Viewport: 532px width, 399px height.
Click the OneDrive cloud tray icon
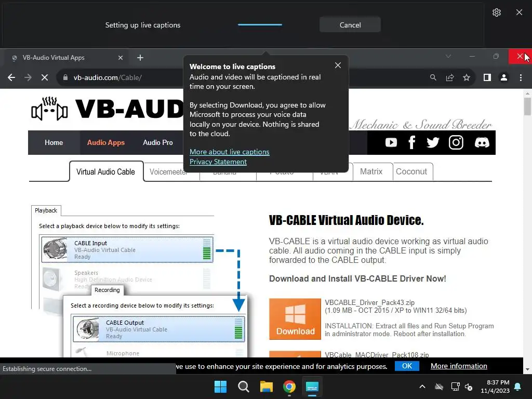[438, 387]
